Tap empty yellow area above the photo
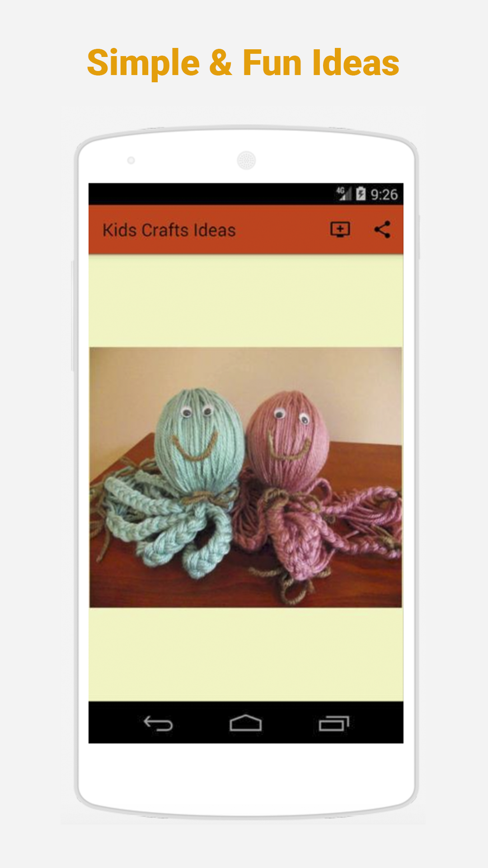Viewport: 488px width, 868px height. [x=246, y=301]
